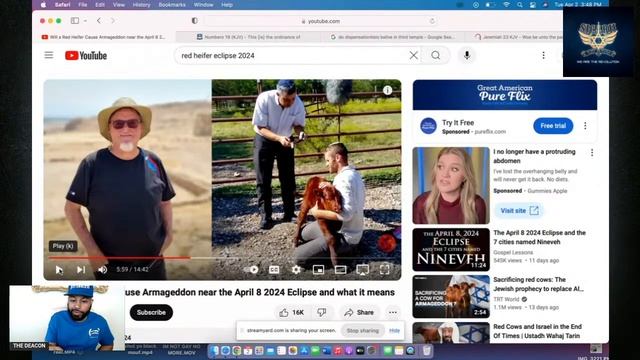This screenshot has width=640, height=360.
Task: Go forward in Safari
Action: [113, 20]
